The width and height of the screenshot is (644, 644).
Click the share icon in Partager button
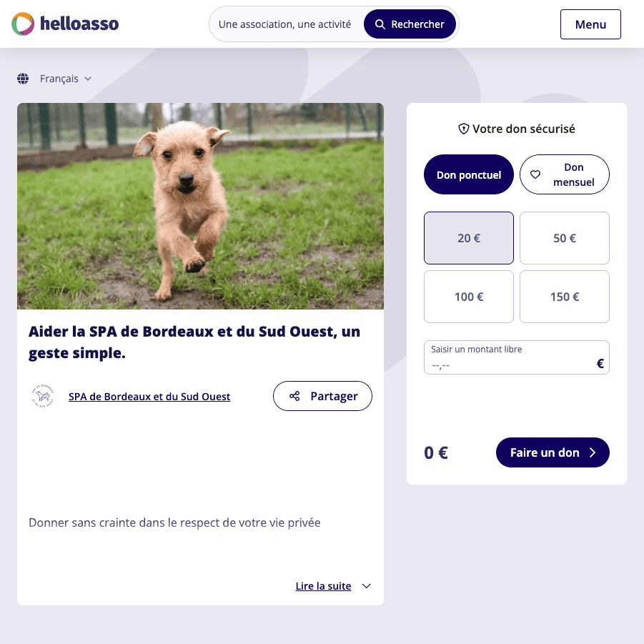(294, 396)
